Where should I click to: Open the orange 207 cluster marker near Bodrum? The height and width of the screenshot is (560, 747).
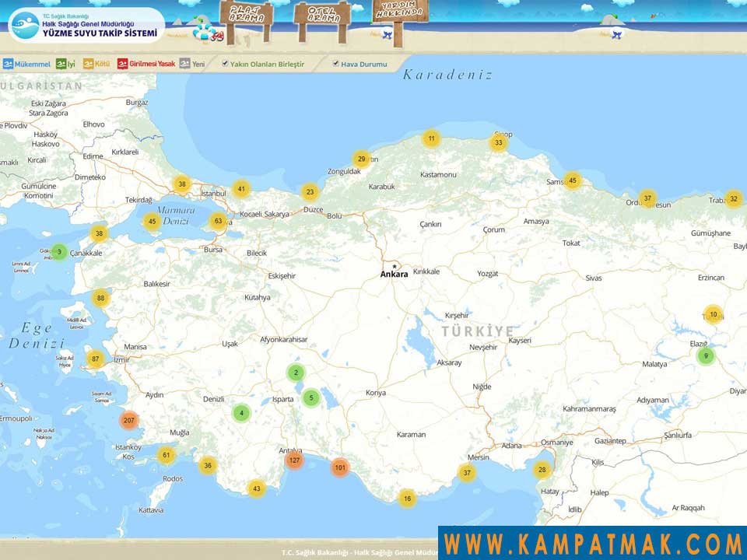pyautogui.click(x=128, y=418)
